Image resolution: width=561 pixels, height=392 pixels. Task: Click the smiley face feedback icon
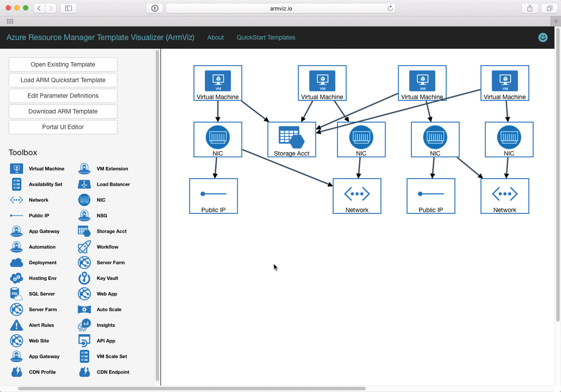coord(543,37)
